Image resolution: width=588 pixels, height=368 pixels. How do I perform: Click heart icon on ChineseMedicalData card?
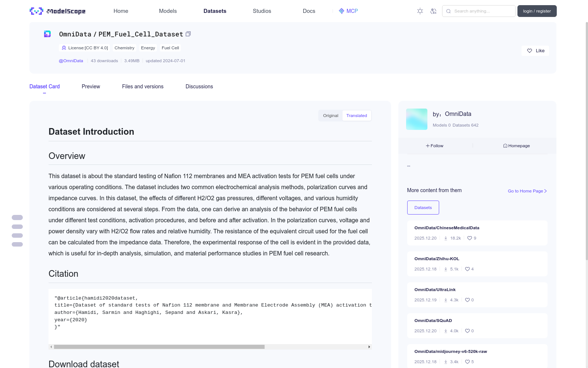(x=470, y=238)
